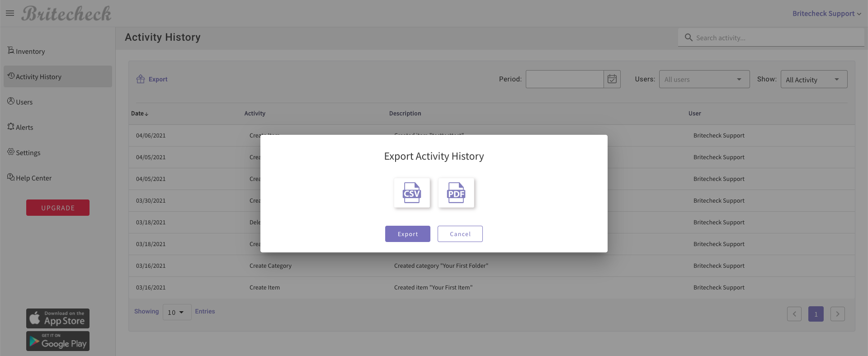The width and height of the screenshot is (868, 356).
Task: Click Created category "Your First Folder" description
Action: pos(441,266)
